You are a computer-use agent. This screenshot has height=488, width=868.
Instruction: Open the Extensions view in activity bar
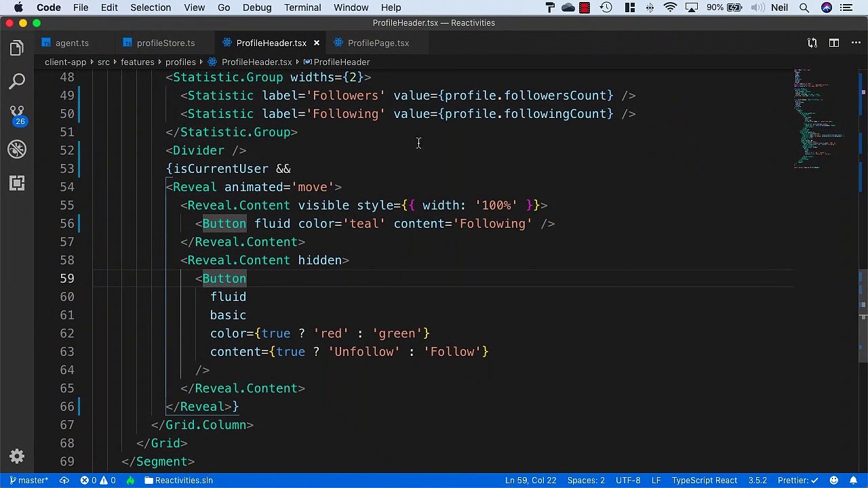point(17,183)
